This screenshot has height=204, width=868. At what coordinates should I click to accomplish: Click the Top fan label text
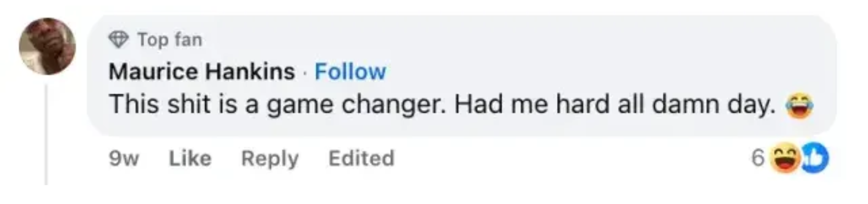tap(170, 40)
